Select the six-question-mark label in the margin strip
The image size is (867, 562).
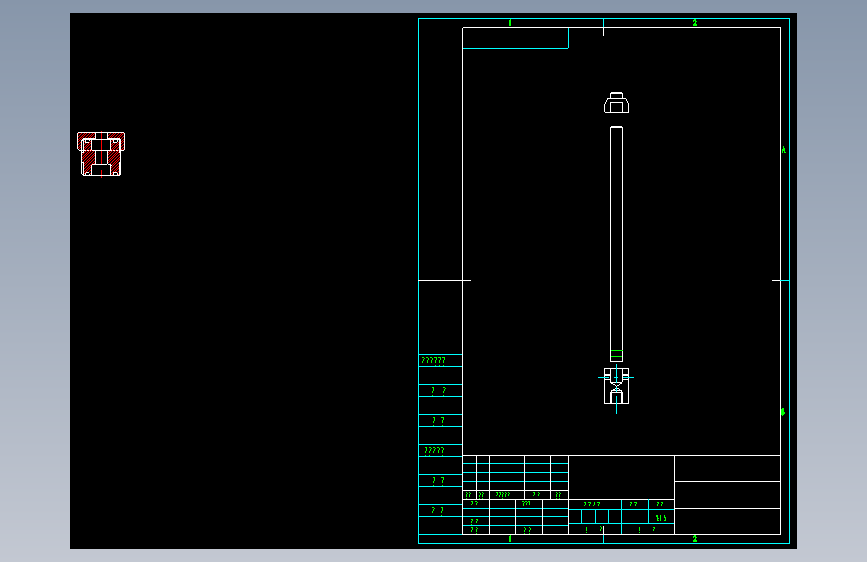[x=434, y=361]
